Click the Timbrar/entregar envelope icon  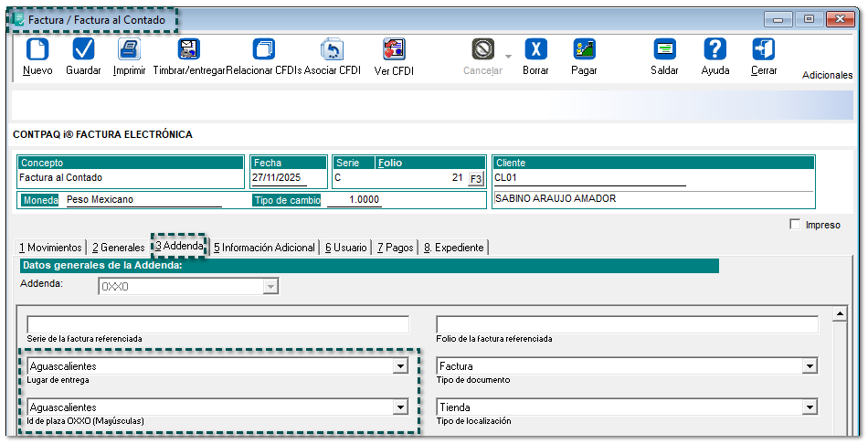click(x=189, y=49)
